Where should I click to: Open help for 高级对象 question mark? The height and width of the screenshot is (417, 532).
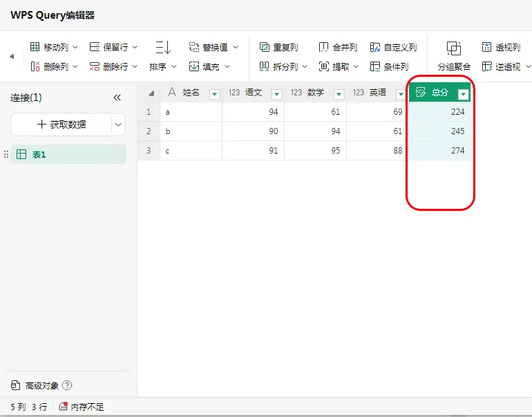pyautogui.click(x=67, y=385)
